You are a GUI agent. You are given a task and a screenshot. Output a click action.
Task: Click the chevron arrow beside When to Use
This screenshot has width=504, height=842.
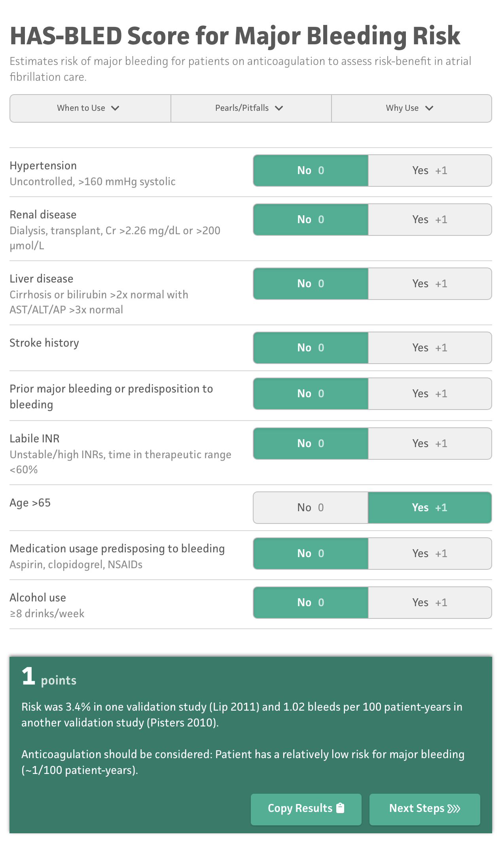point(115,108)
